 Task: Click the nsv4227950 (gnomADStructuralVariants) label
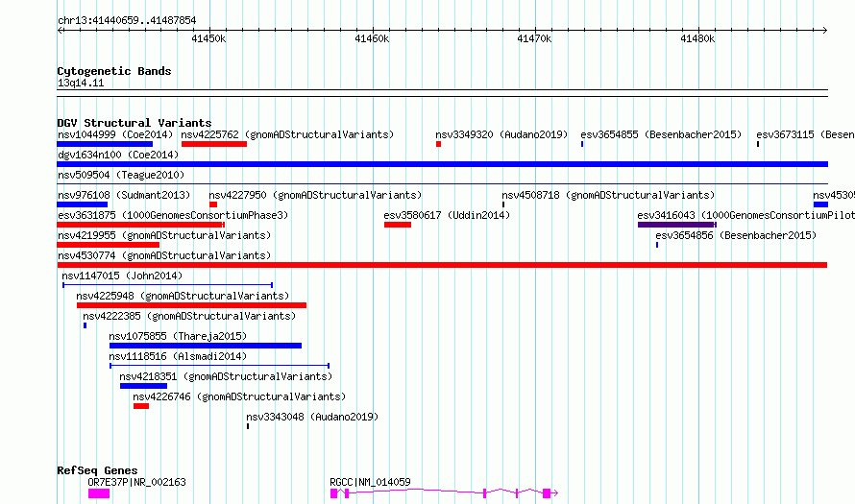pyautogui.click(x=315, y=195)
